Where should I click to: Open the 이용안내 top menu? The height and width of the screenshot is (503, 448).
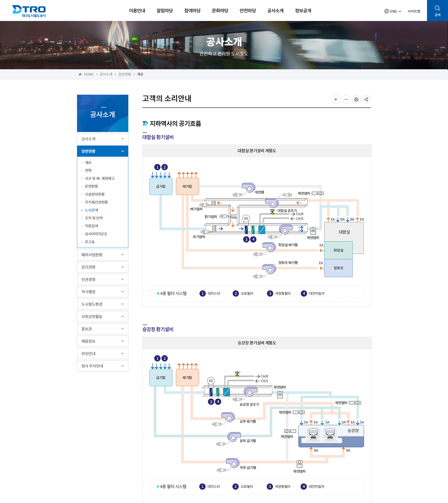137,10
